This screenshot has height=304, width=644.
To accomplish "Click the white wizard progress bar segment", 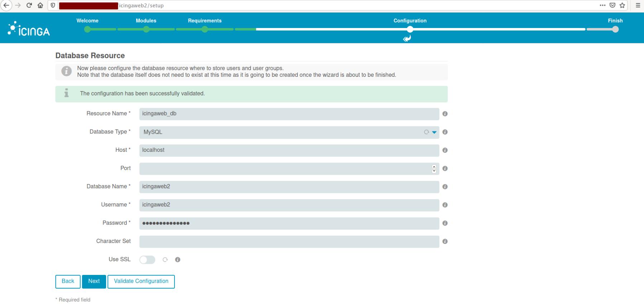I will coord(421,29).
